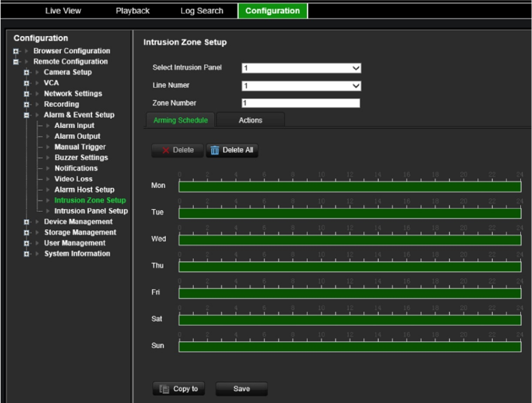This screenshot has width=532, height=403.
Task: Expand the Camera Setup node
Action: 27,72
